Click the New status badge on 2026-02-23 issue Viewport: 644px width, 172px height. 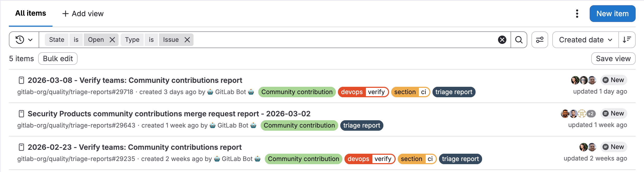click(x=613, y=147)
